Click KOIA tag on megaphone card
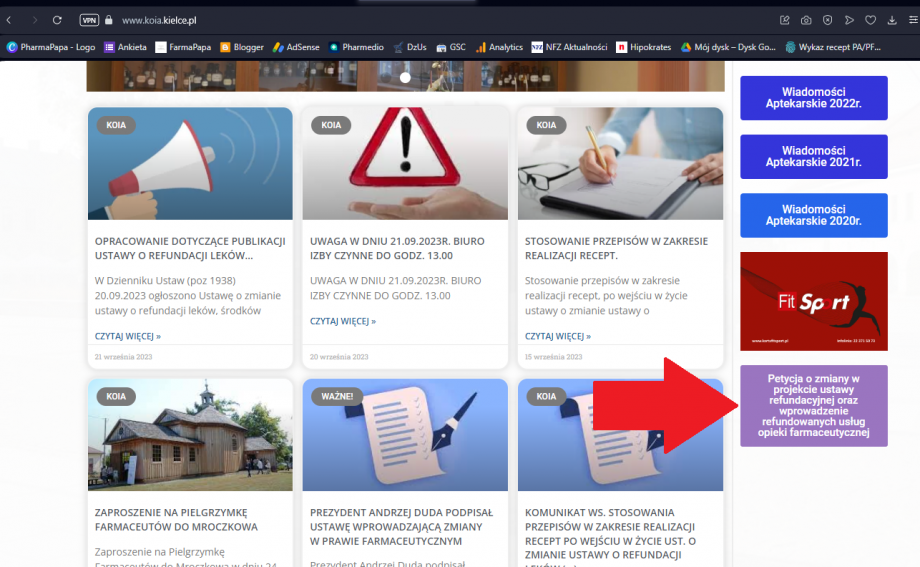The image size is (920, 567). coord(116,125)
